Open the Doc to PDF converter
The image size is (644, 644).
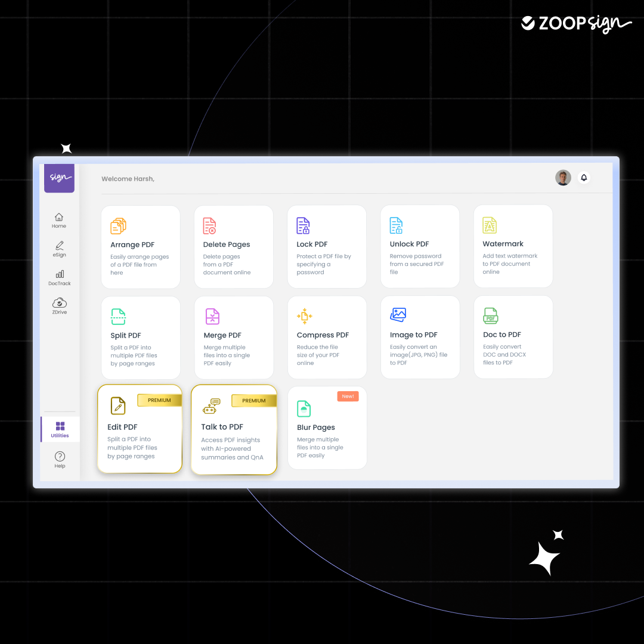point(513,337)
